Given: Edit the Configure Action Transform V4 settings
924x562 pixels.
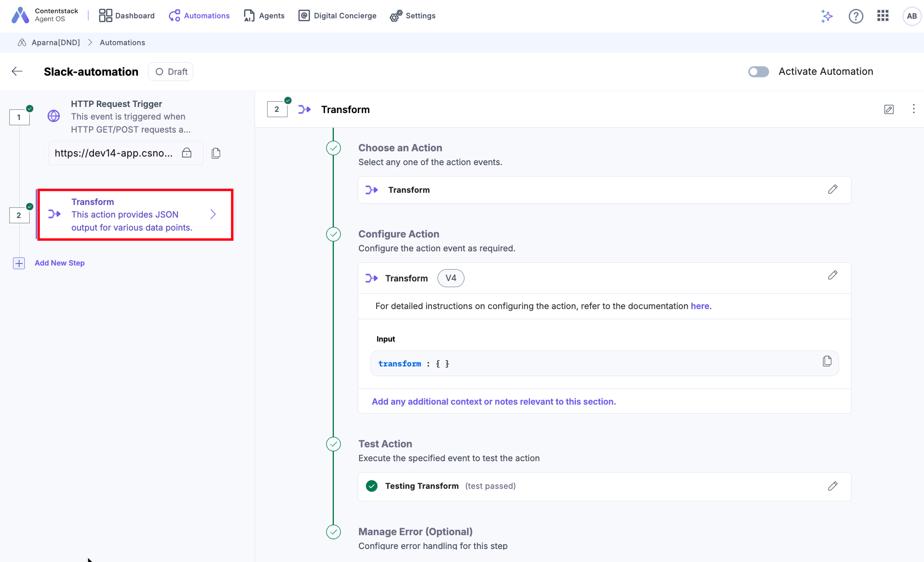Looking at the screenshot, I should click(833, 275).
